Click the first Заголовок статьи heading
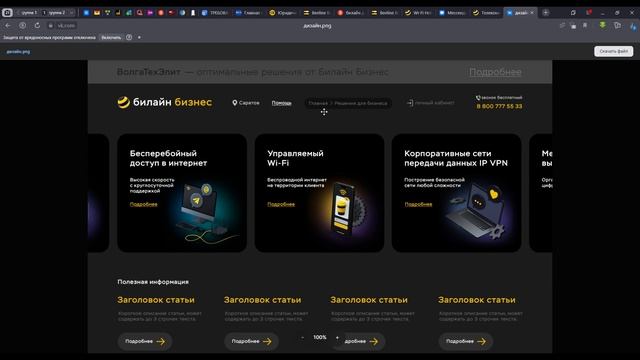 pos(156,300)
